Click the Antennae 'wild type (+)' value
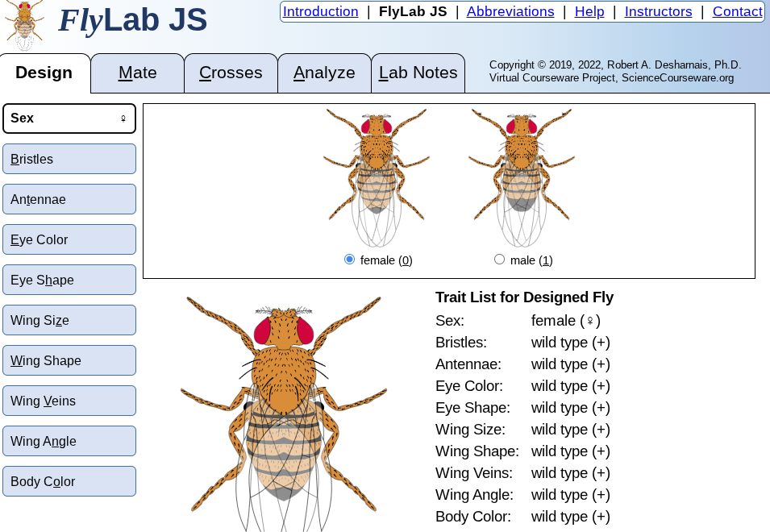The height and width of the screenshot is (532, 770). 571,364
